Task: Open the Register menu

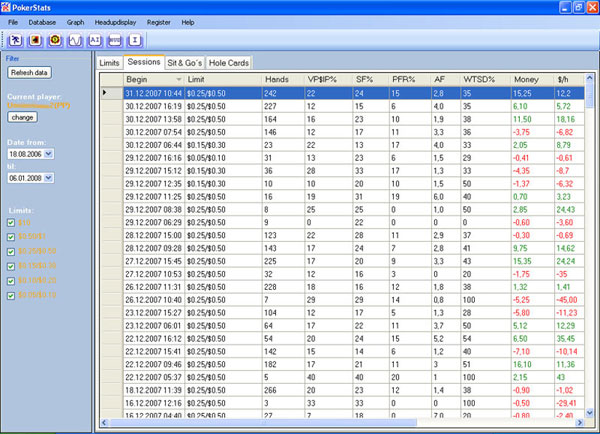Action: coord(159,22)
